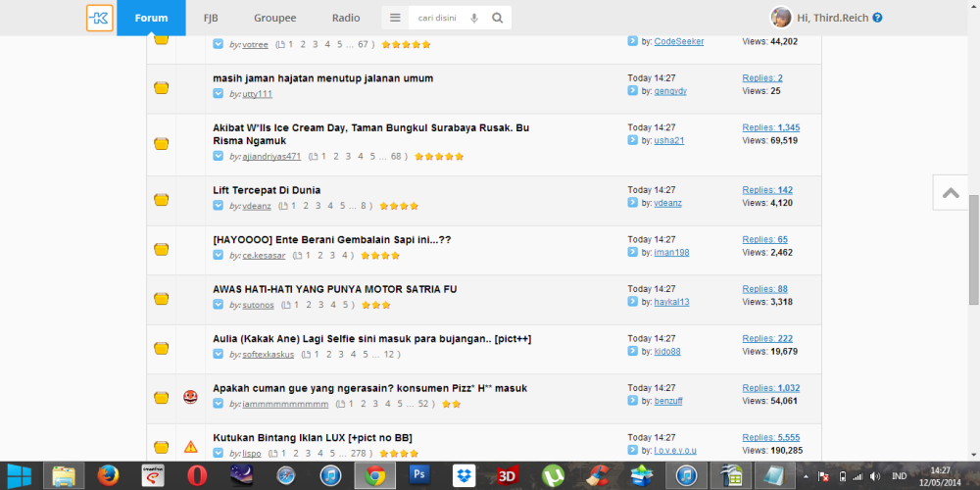The height and width of the screenshot is (490, 980).
Task: Click folder icon on Satria FU thread row
Action: (162, 299)
